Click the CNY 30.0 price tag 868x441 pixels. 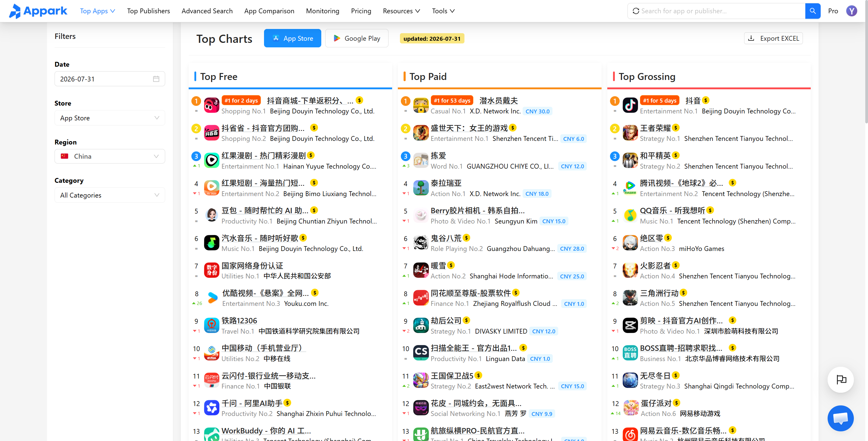pyautogui.click(x=537, y=111)
